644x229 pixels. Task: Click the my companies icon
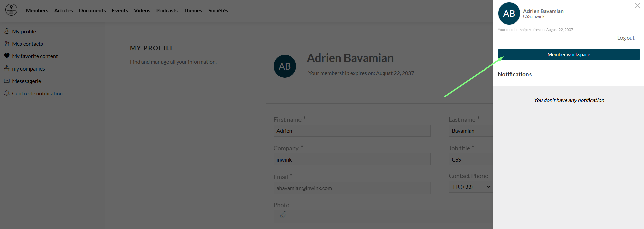click(x=7, y=68)
